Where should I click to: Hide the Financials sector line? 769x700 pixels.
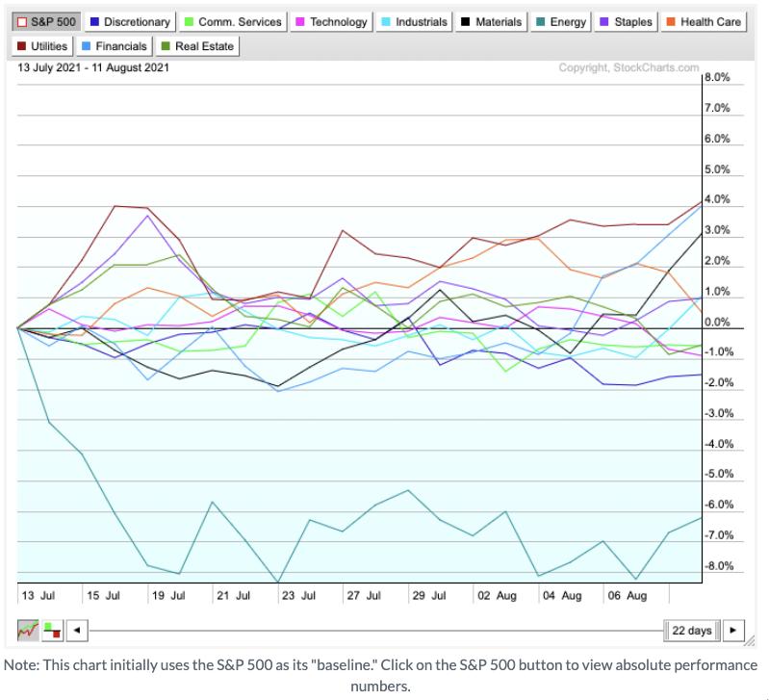[x=114, y=45]
